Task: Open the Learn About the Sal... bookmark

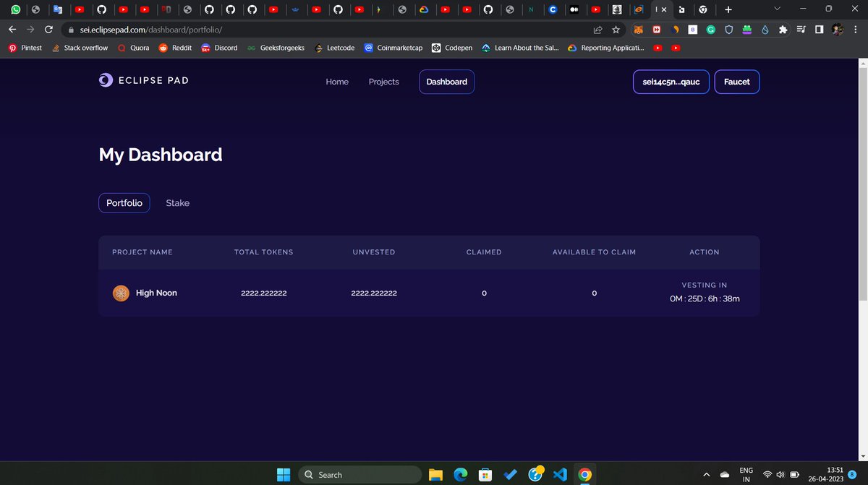Action: (x=520, y=48)
